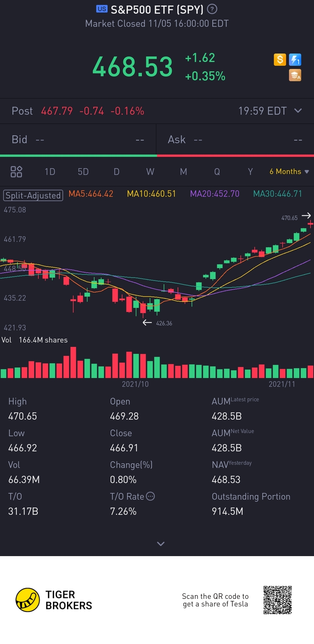Select the M monthly chart tab
Image resolution: width=314 pixels, height=644 pixels.
(183, 172)
